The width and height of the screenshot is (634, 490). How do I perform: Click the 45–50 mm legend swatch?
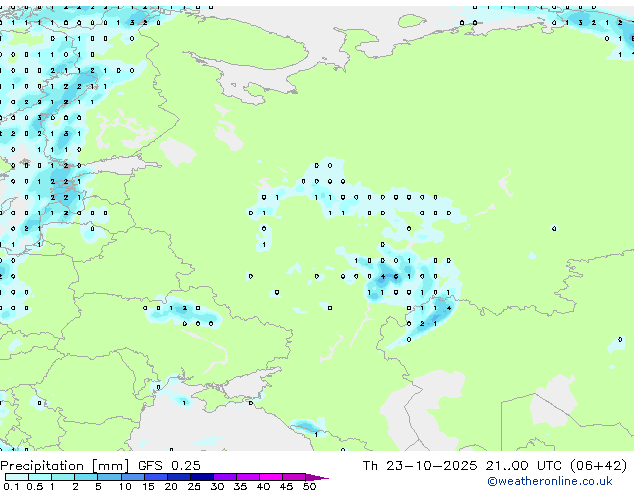tap(294, 477)
